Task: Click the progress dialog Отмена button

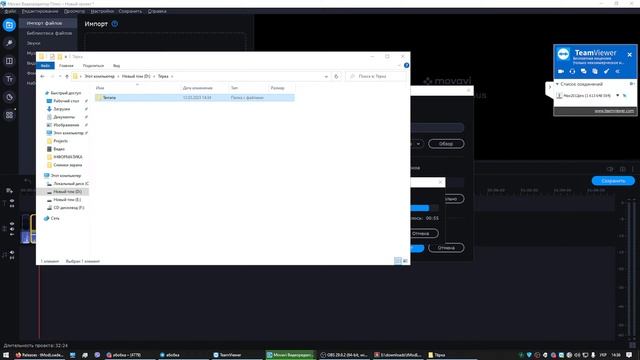Action: pos(423,233)
